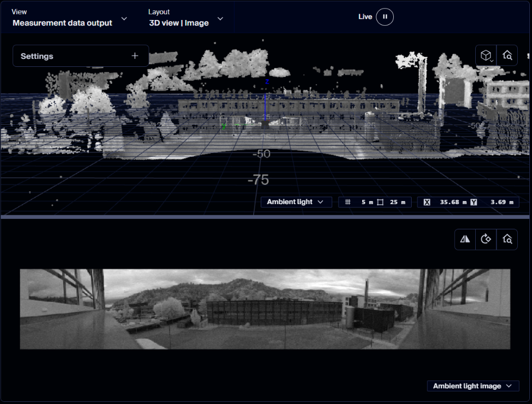Click the Live status label
532x404 pixels.
(365, 17)
